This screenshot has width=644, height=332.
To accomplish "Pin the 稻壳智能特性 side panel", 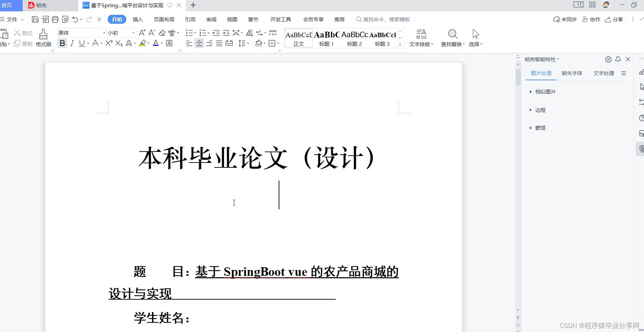I will [618, 59].
